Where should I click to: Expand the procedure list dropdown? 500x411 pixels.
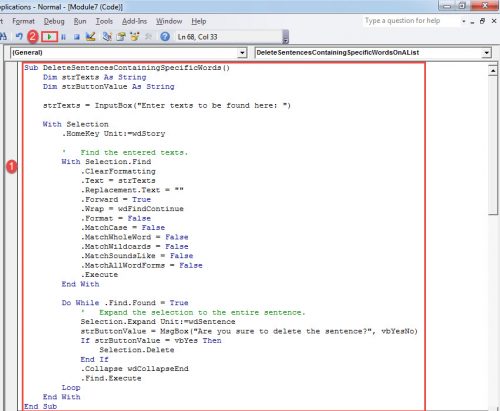(486, 53)
